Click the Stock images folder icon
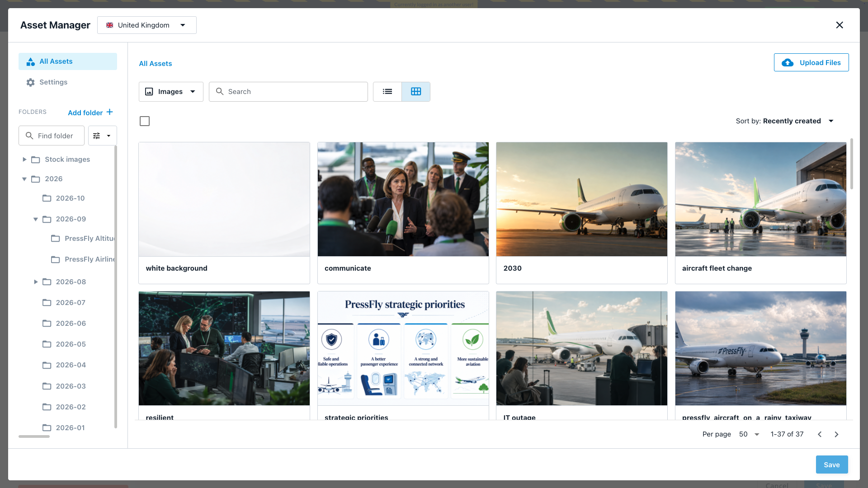Screen dimensions: 868x488 pyautogui.click(x=36, y=160)
